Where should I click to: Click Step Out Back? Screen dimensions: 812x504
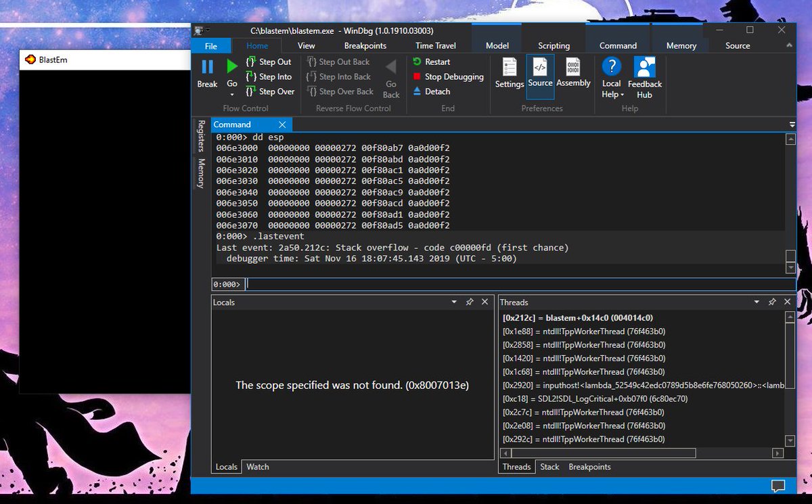(338, 62)
